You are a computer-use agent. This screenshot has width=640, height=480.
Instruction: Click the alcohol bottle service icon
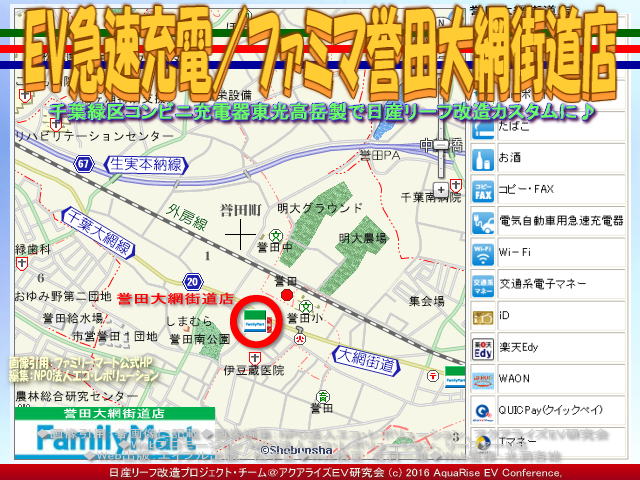[483, 160]
